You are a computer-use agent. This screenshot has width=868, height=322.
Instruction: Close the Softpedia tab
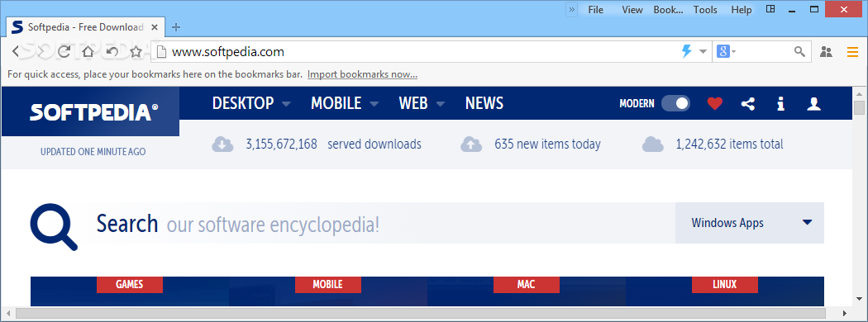coord(155,27)
